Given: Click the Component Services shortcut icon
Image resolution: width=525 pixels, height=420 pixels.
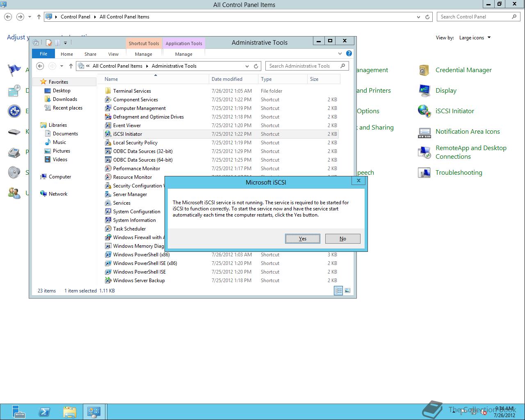Looking at the screenshot, I should point(108,100).
